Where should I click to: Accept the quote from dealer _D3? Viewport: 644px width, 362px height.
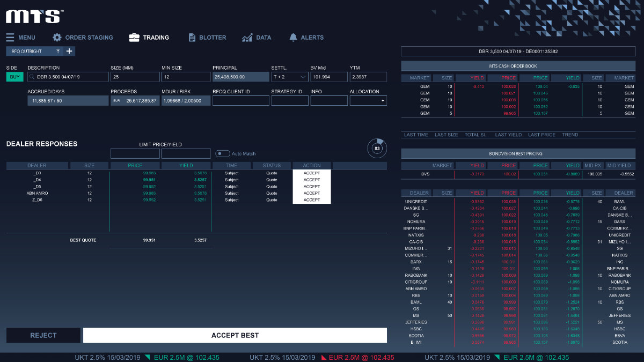pyautogui.click(x=312, y=173)
